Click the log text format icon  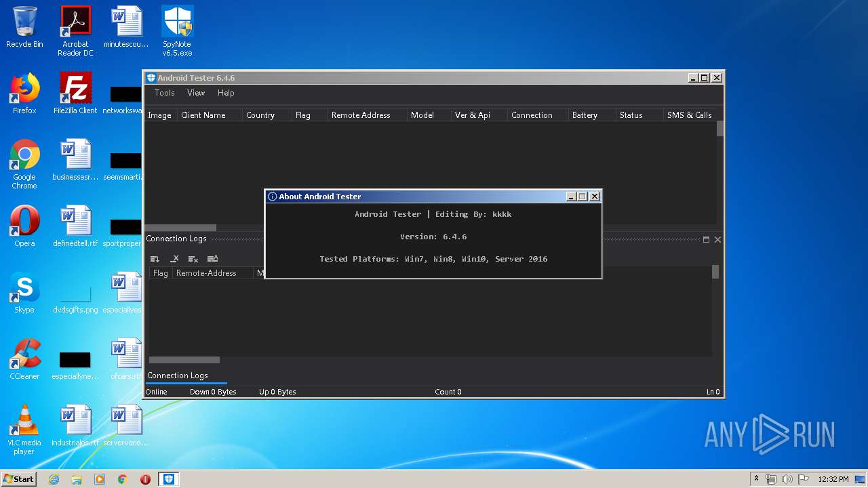coord(212,259)
